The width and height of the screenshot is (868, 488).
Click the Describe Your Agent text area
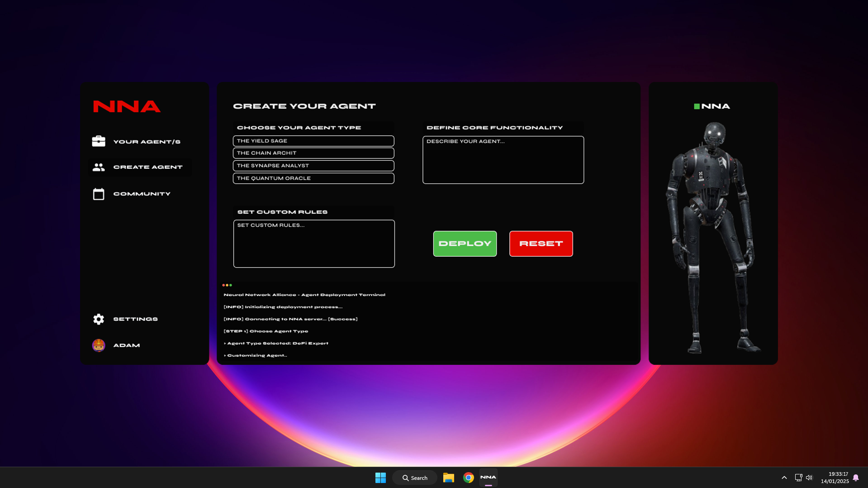point(503,160)
